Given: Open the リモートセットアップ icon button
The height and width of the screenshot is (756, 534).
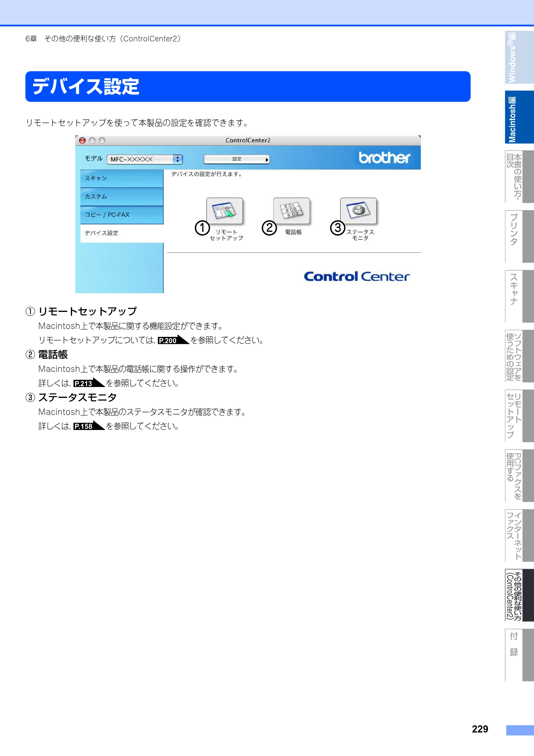Looking at the screenshot, I should [x=225, y=211].
